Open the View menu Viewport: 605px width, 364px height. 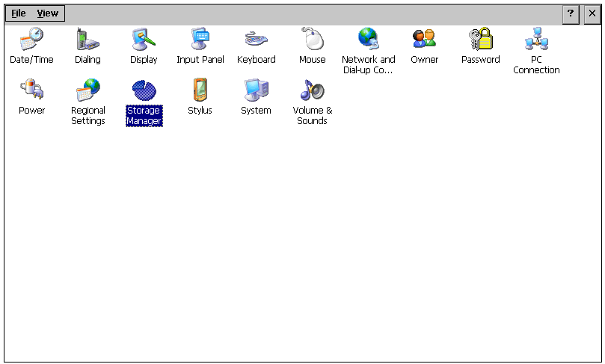pos(48,13)
